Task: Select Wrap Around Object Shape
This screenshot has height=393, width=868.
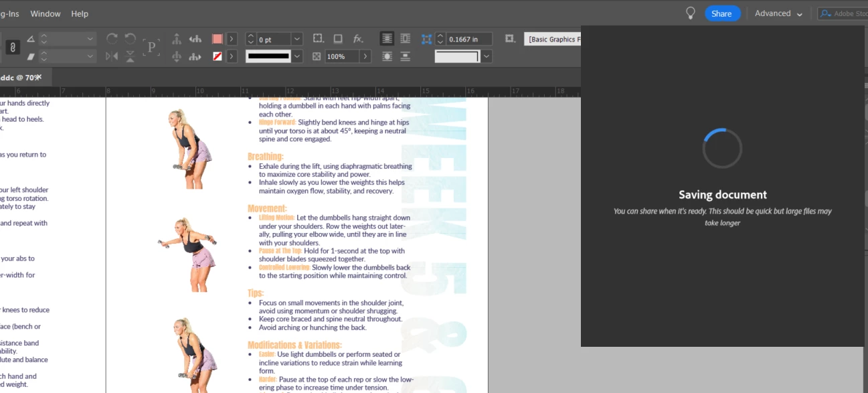Action: click(x=387, y=56)
